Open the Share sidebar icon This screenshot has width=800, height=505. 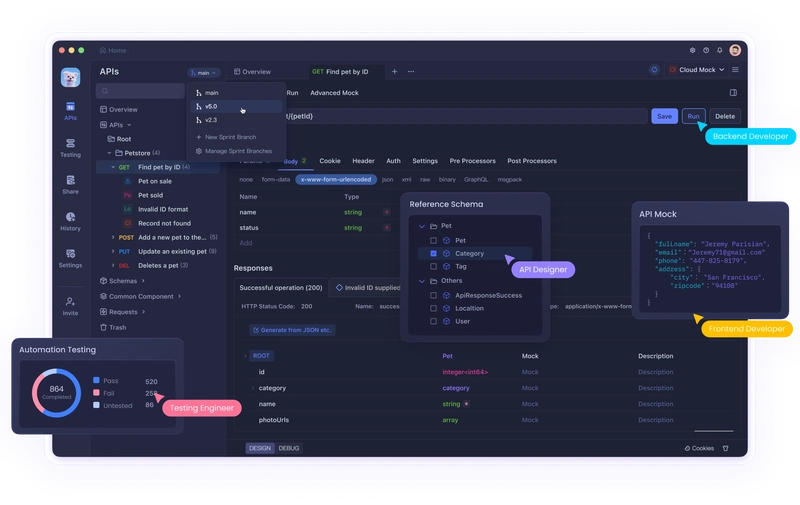coord(70,185)
